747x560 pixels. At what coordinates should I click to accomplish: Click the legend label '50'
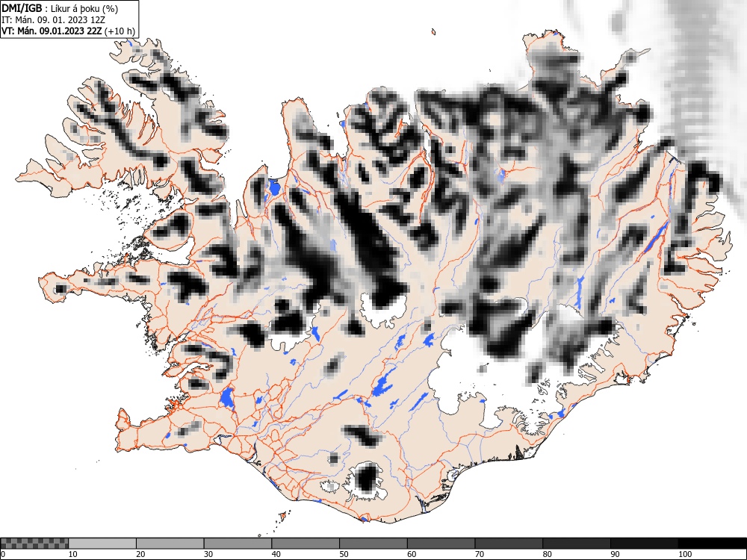(x=344, y=554)
